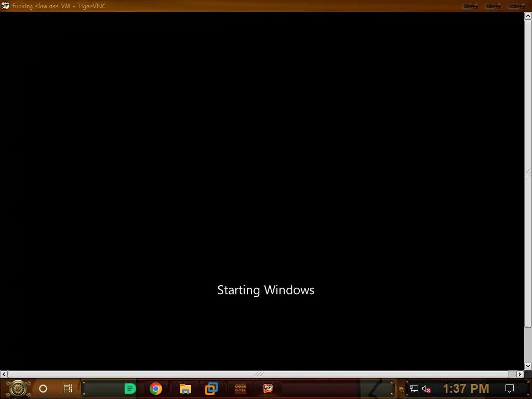The height and width of the screenshot is (399, 532).
Task: Open File Explorer from the taskbar
Action: (x=185, y=389)
